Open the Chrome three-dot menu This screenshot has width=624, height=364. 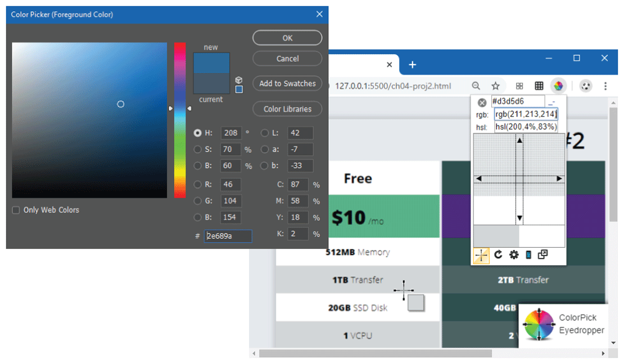(605, 86)
